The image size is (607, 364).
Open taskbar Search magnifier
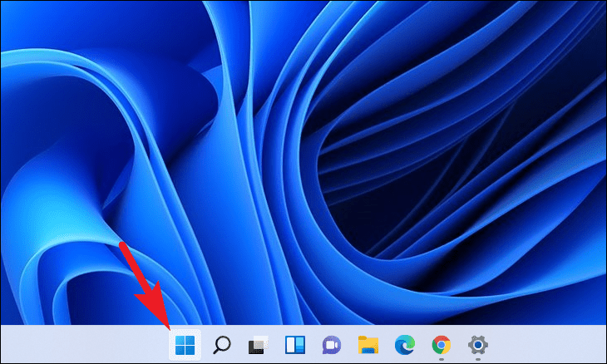pyautogui.click(x=222, y=345)
